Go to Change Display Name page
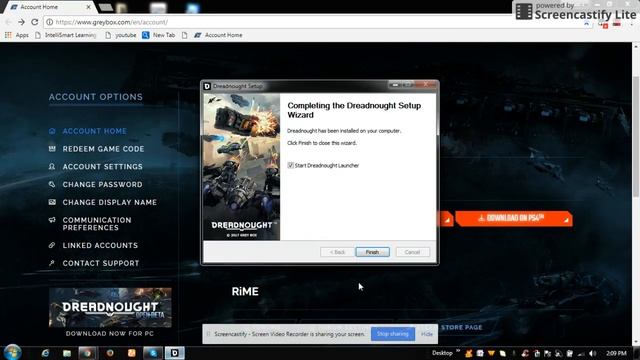 coord(109,202)
